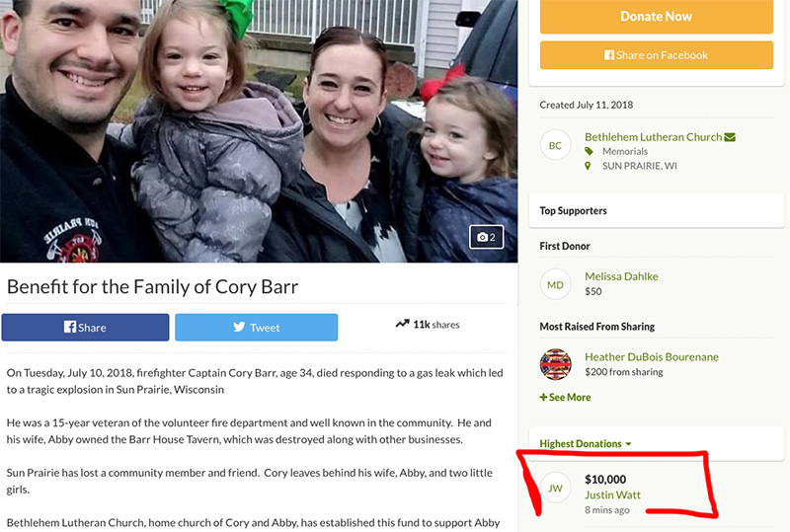Click the BC organizer avatar
This screenshot has height=532, width=790.
555,146
